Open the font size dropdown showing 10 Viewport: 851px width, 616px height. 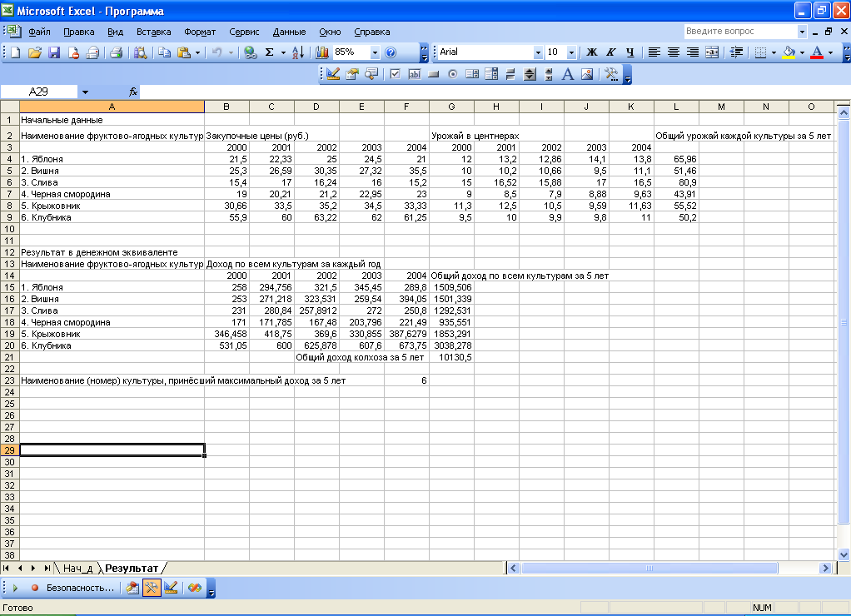point(571,52)
